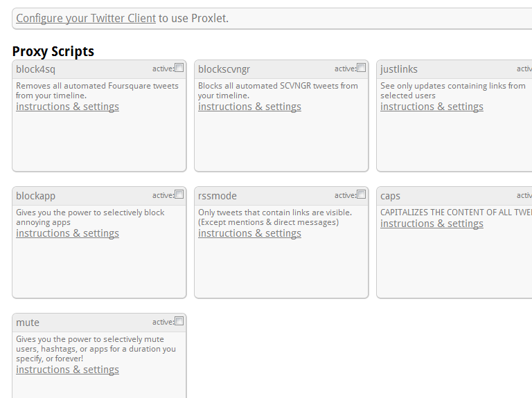Open mute instructions & settings link
Image resolution: width=532 pixels, height=398 pixels.
pos(67,370)
